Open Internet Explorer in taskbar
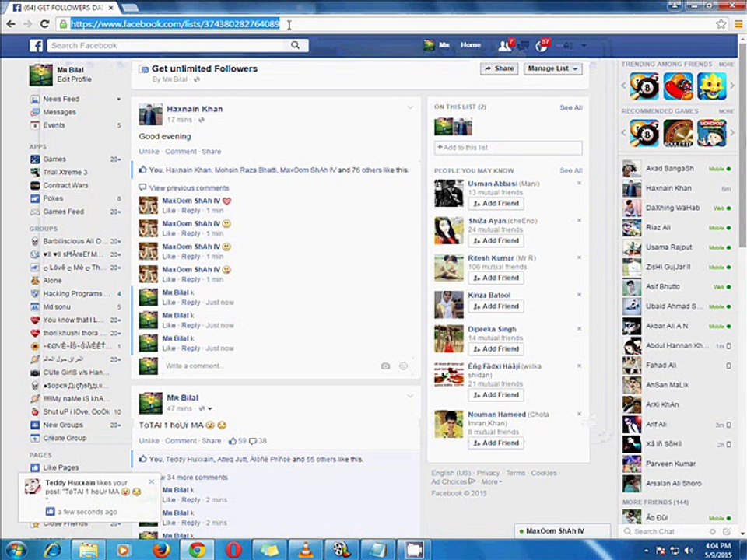Screen dimensions: 747x560 [x=52, y=550]
